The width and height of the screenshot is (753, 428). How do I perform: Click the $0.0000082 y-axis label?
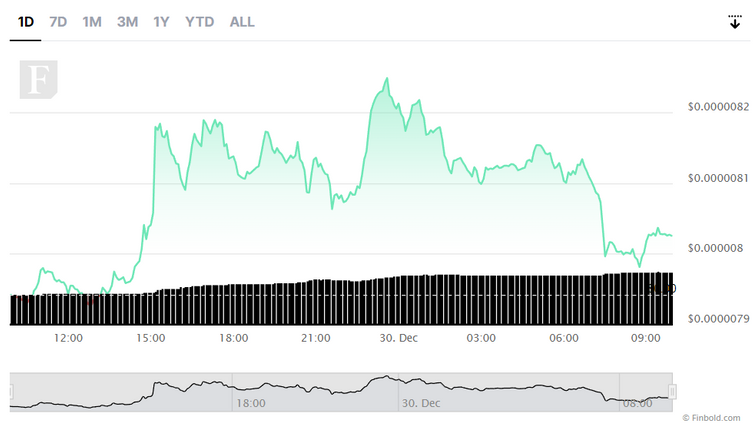(718, 107)
